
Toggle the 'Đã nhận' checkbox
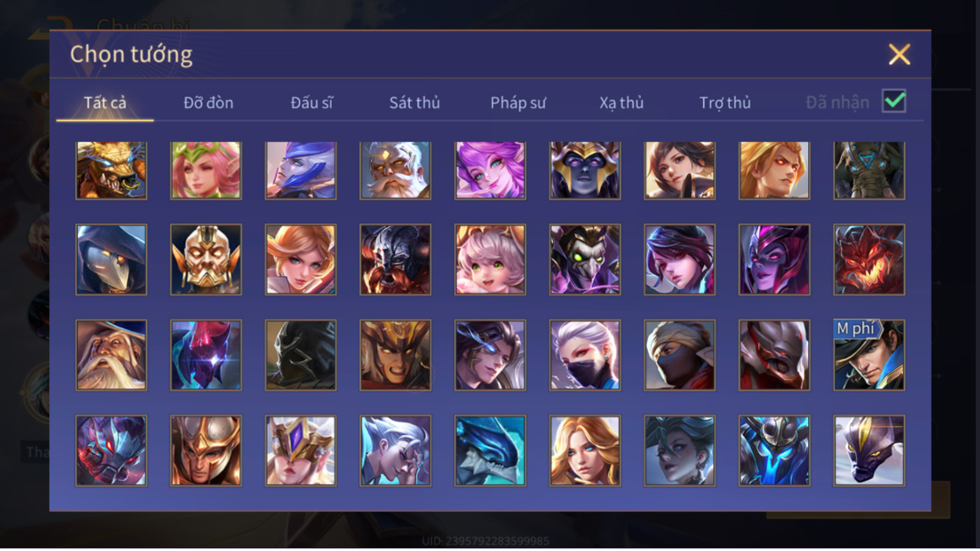pyautogui.click(x=894, y=101)
